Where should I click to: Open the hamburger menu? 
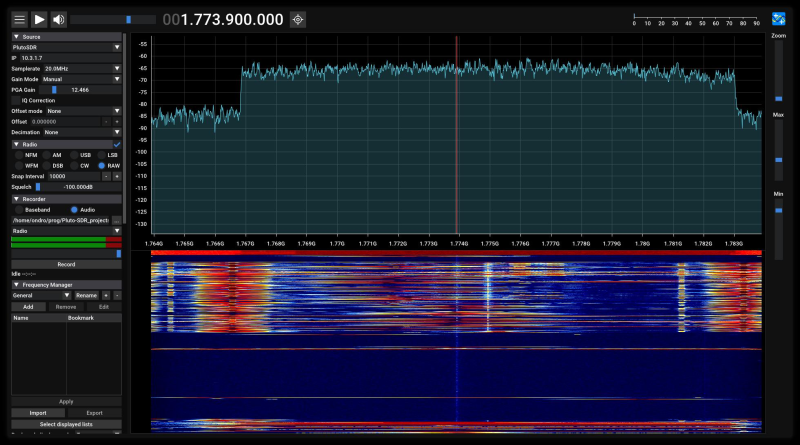point(19,20)
